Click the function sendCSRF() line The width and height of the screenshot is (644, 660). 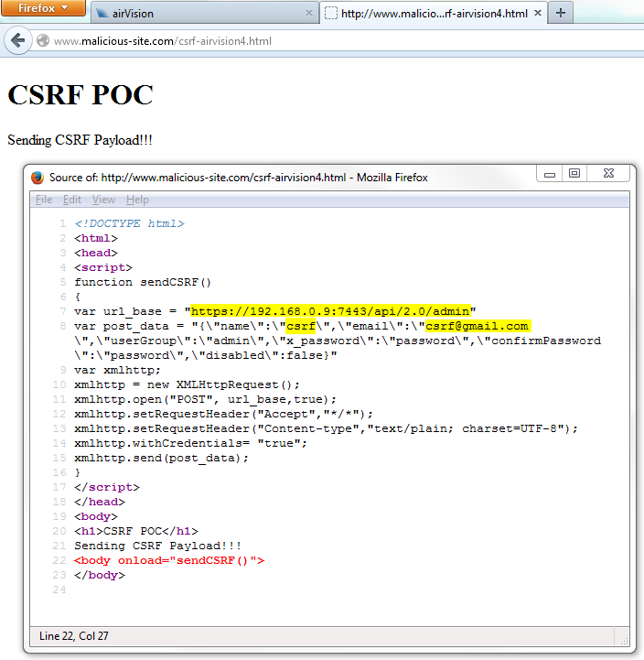tap(143, 282)
